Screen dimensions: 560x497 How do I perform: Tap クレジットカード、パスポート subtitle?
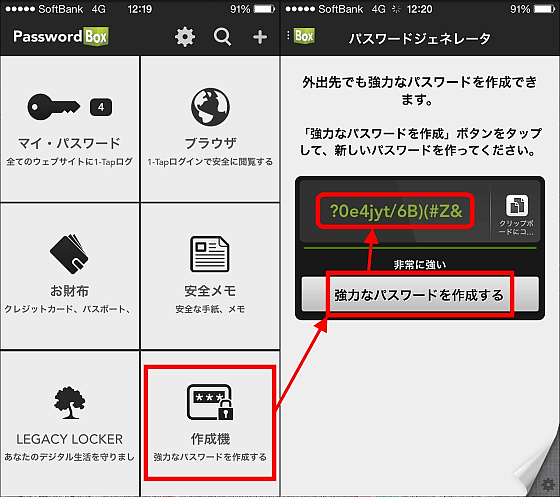coord(67,309)
